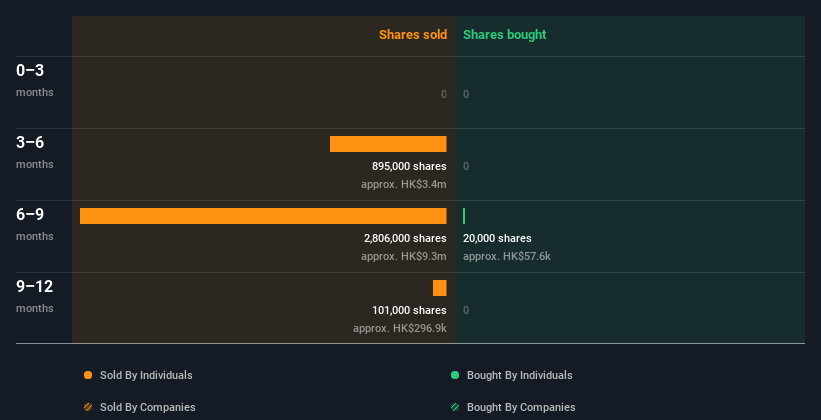Viewport: 821px width, 420px height.
Task: Click the Shares bought column header
Action: [x=504, y=35]
